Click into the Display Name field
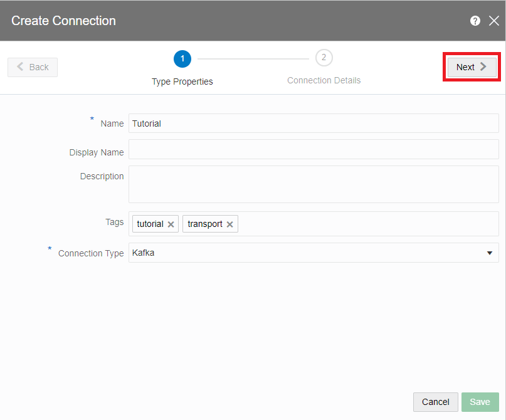Viewport: 506px width, 420px height. pos(314,149)
